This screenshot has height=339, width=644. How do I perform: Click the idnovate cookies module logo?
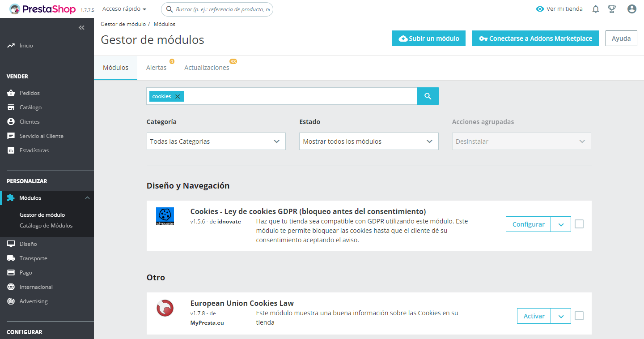point(165,216)
